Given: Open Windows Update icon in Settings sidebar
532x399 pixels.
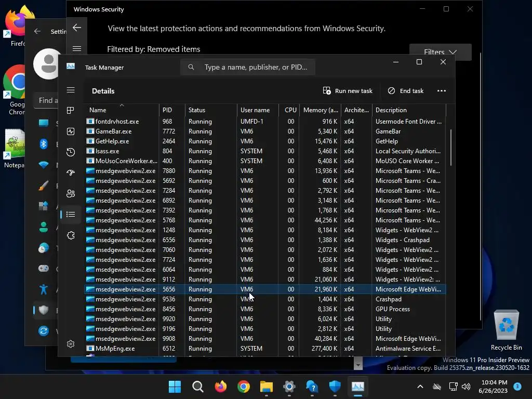Looking at the screenshot, I should tap(44, 331).
